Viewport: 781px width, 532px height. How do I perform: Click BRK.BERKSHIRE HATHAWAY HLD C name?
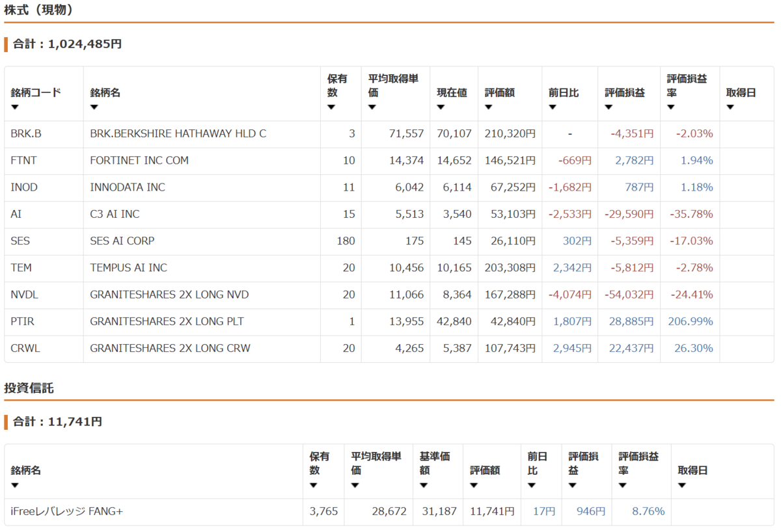pos(178,133)
